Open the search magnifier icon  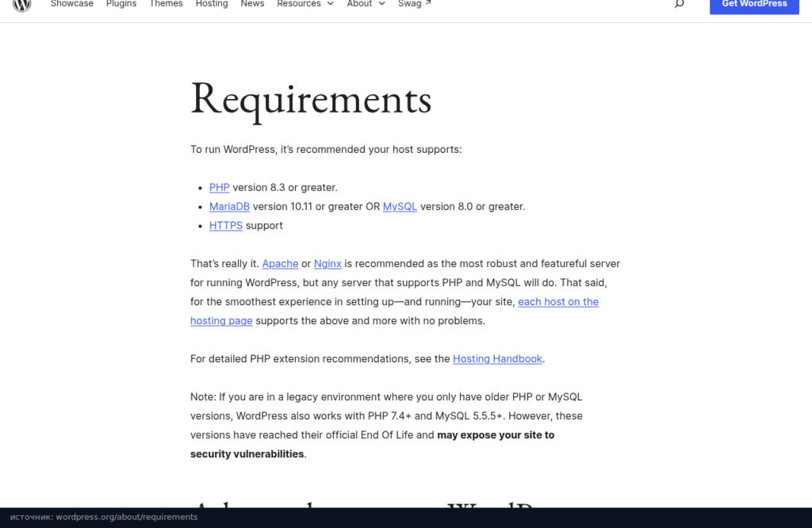pyautogui.click(x=679, y=4)
